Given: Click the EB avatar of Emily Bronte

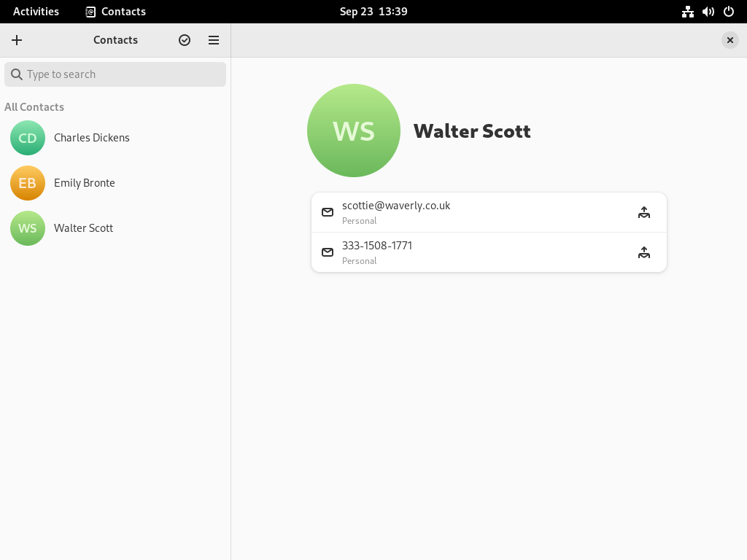Looking at the screenshot, I should [x=28, y=183].
